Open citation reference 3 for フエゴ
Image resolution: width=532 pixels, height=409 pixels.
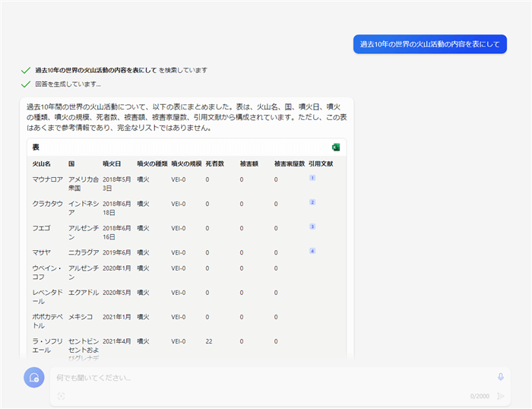[x=312, y=227]
